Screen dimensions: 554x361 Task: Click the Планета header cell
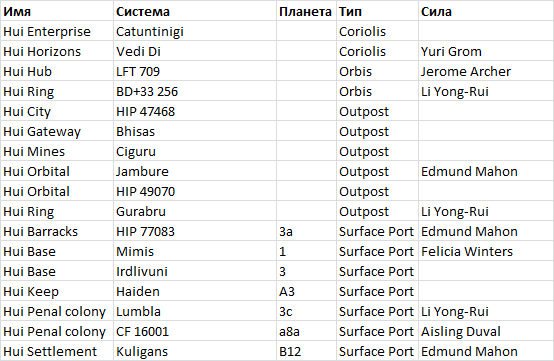[306, 11]
